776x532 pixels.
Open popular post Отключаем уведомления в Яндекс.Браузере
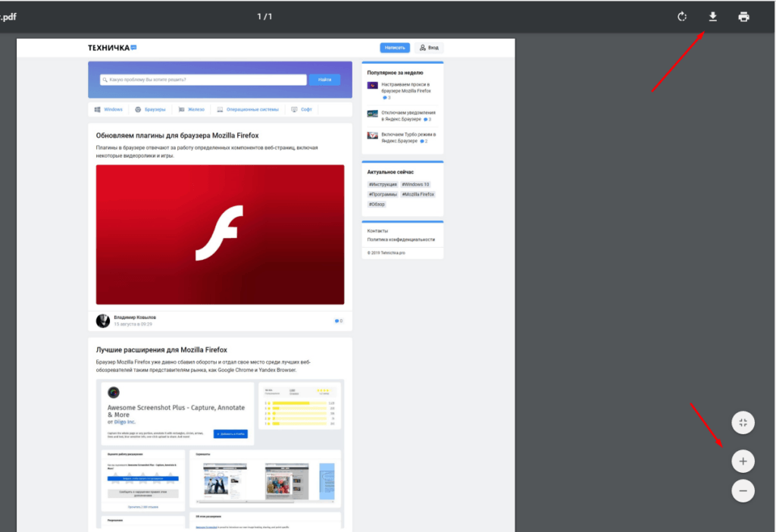408,116
